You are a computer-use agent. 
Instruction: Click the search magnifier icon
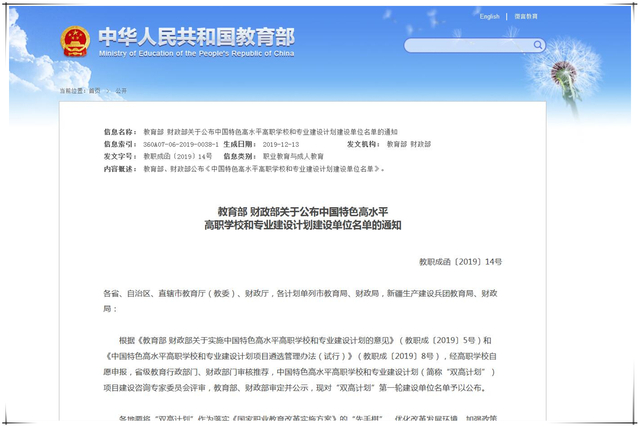(537, 45)
